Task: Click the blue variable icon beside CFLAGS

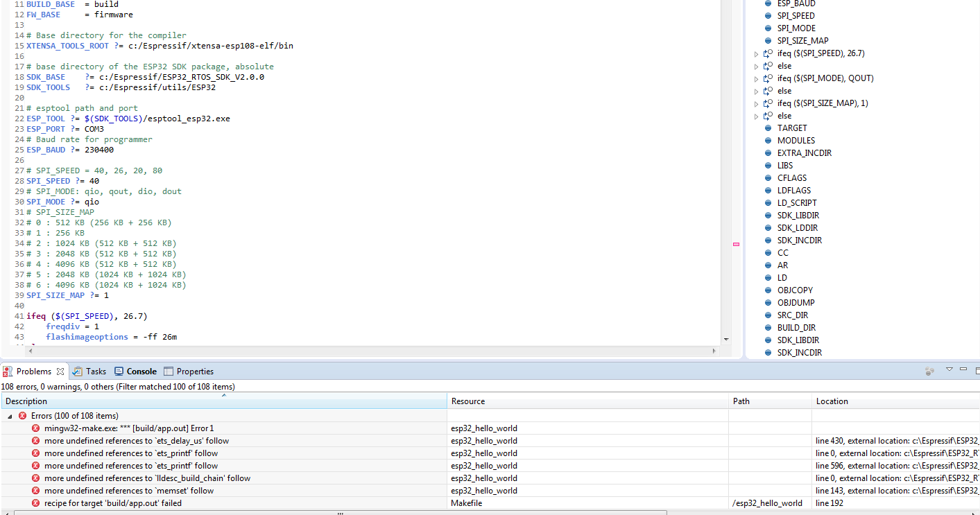Action: coord(768,178)
